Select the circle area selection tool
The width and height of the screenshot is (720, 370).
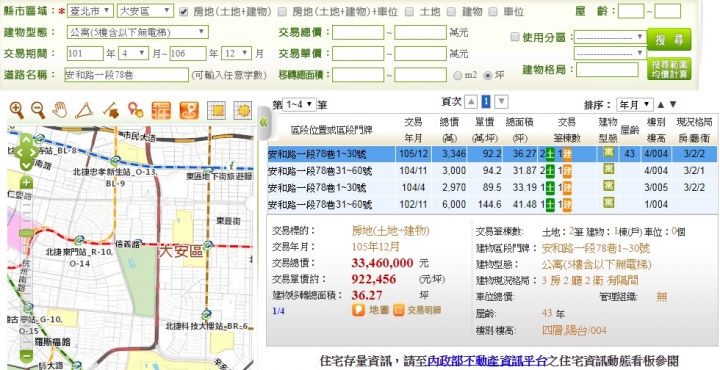click(242, 111)
